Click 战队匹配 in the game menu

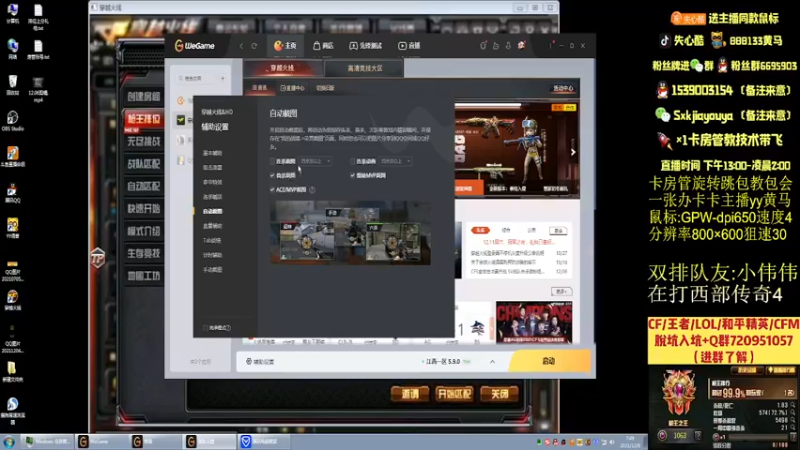coord(143,164)
